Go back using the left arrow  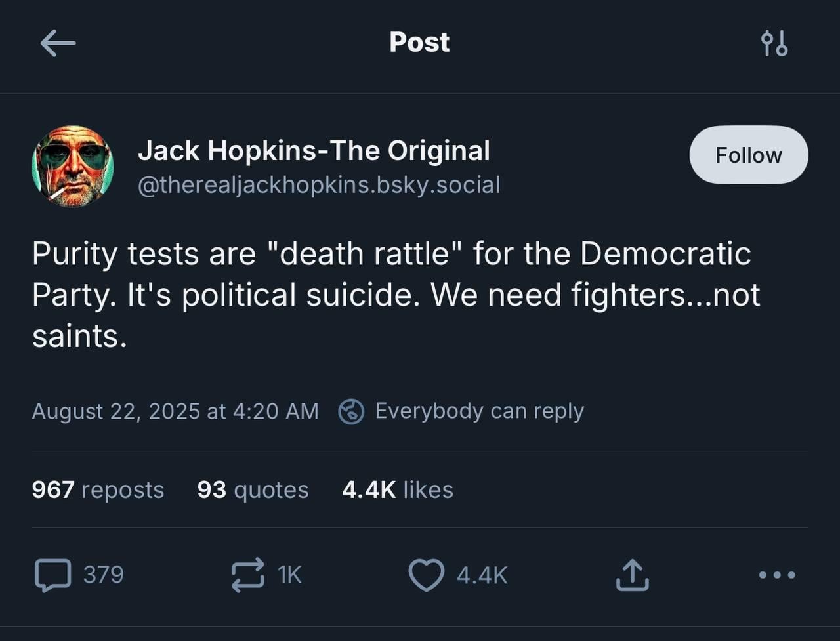(58, 44)
